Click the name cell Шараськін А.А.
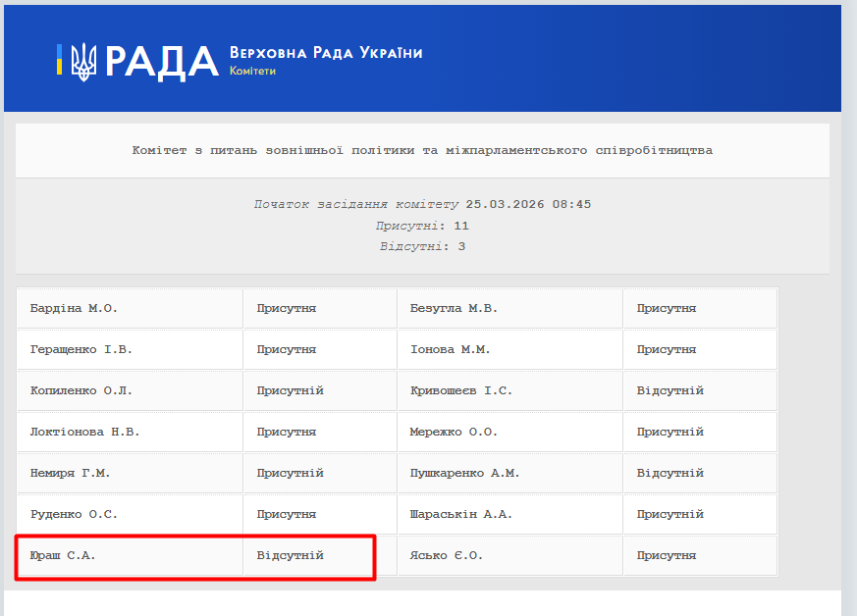Image resolution: width=857 pixels, height=616 pixels. pyautogui.click(x=510, y=514)
